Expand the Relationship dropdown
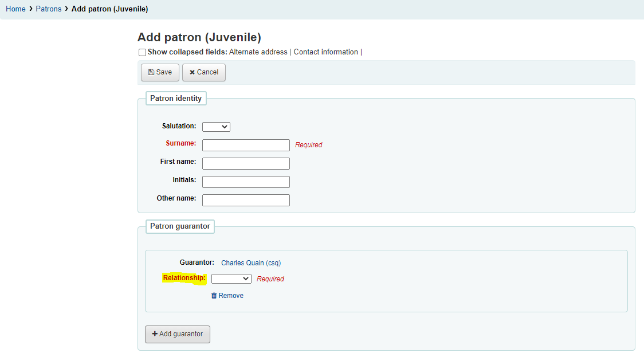The image size is (644, 357). tap(231, 278)
